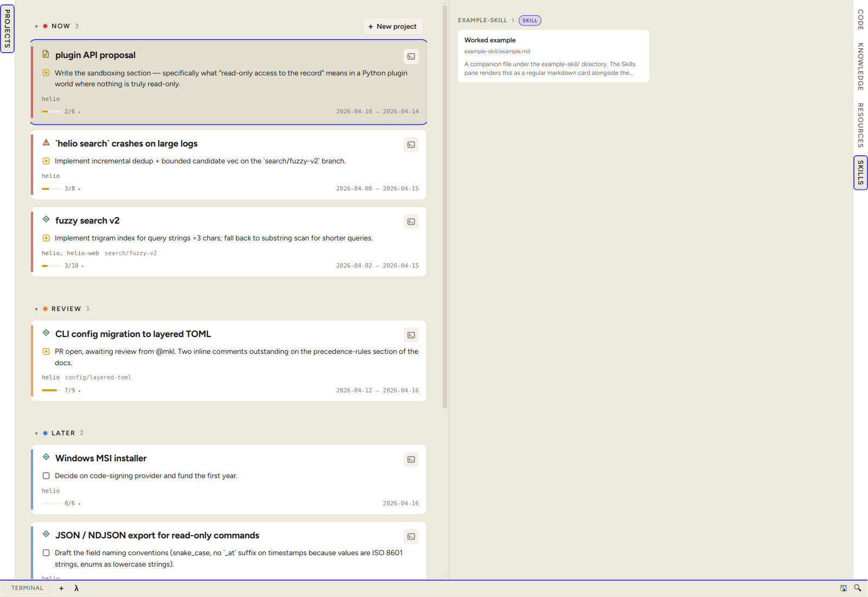Viewport: 868px width, 597px height.
Task: Click the document icon beside plugin API proposal
Action: [x=46, y=54]
